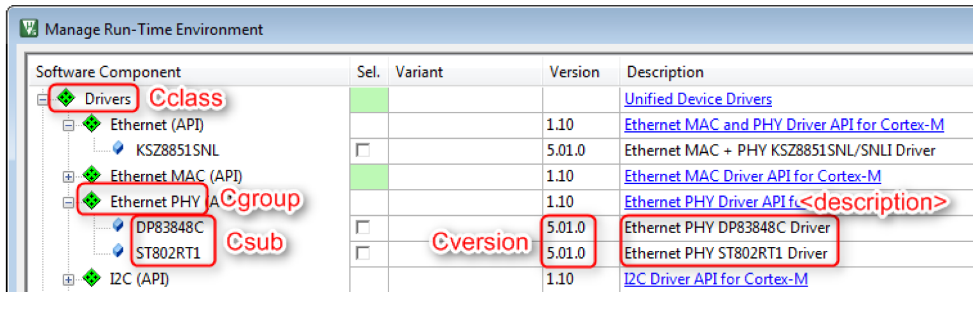980x310 pixels.
Task: Enable the KSZ8851SNL component checkbox
Action: (x=363, y=151)
